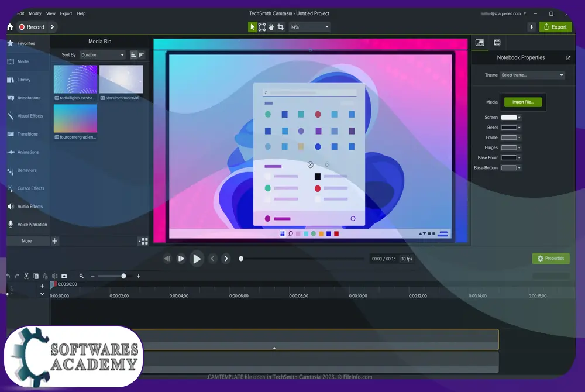585x392 pixels.
Task: Open the Screen color swatch
Action: [x=509, y=118]
